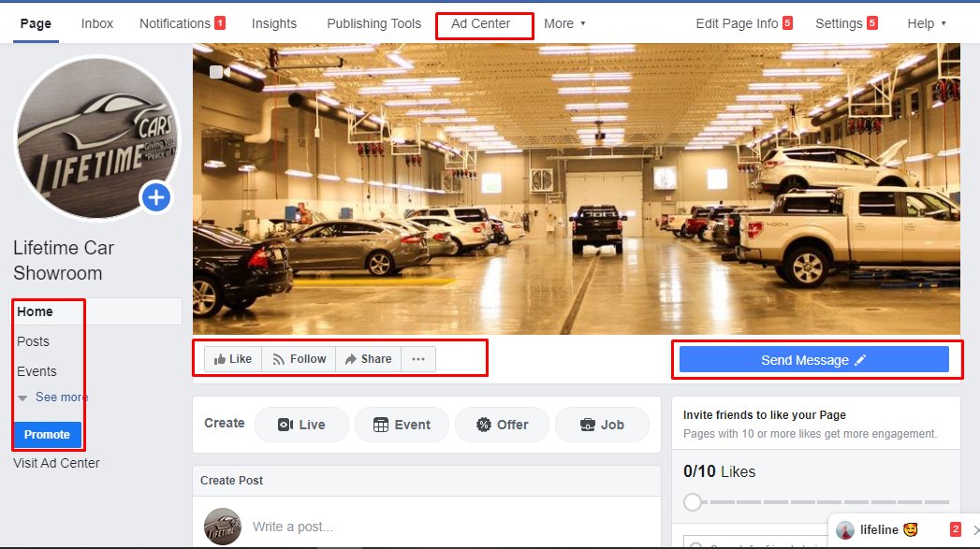Open Edit Page Info
980x549 pixels.
click(x=737, y=23)
